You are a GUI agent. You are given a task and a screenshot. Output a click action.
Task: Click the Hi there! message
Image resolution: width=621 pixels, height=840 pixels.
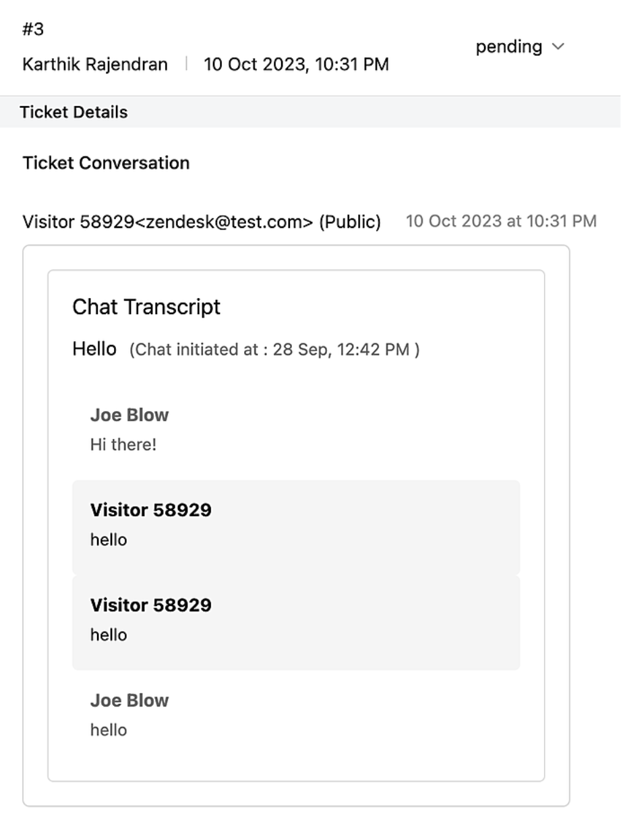[x=123, y=444]
